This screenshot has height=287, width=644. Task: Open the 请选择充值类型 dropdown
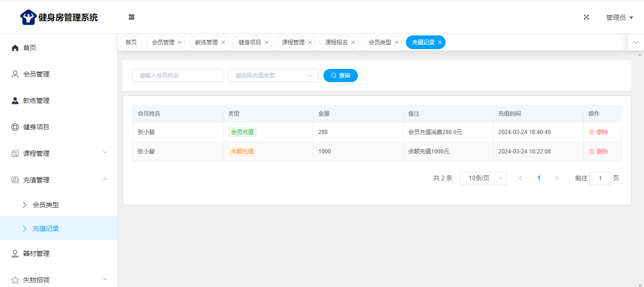pyautogui.click(x=273, y=76)
